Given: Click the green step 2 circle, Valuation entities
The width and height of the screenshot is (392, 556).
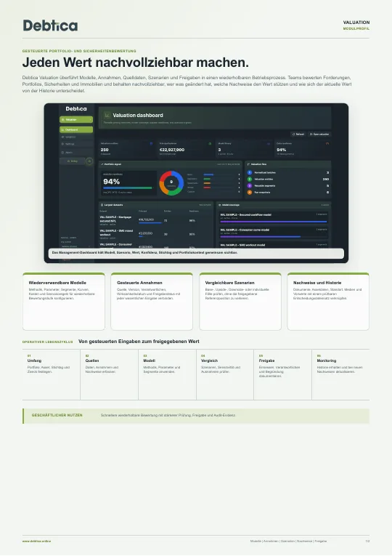Looking at the screenshot, I should [x=249, y=179].
